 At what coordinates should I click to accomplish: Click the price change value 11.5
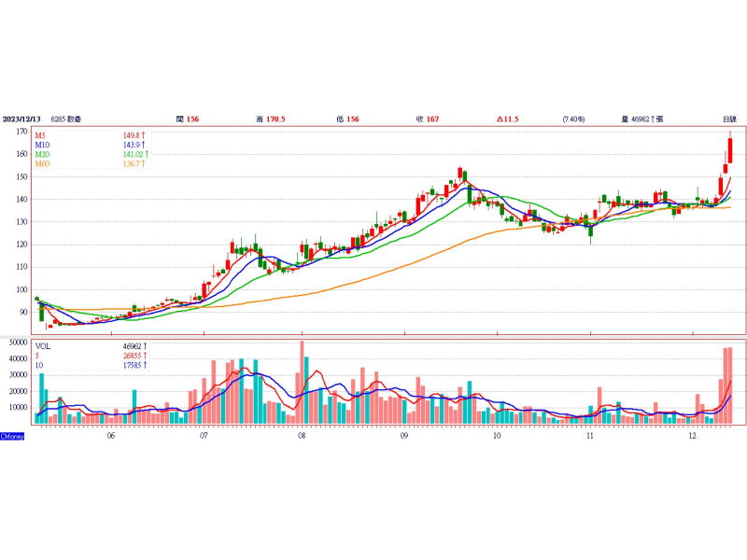tap(514, 119)
